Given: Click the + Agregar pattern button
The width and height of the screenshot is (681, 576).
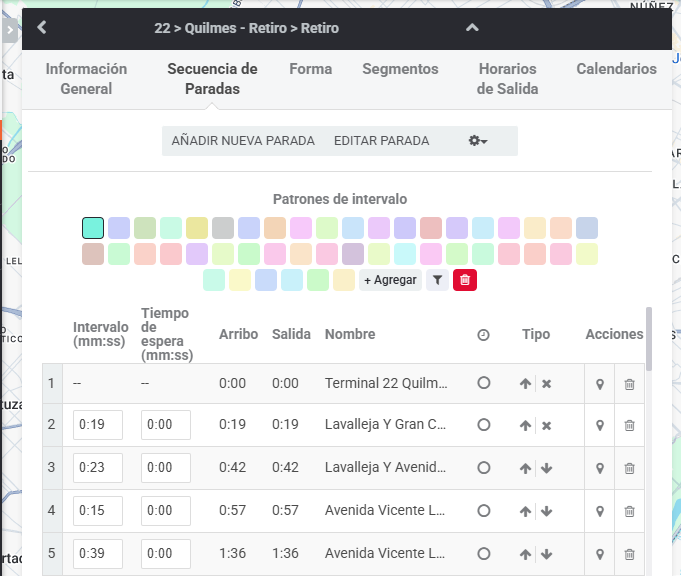Looking at the screenshot, I should tap(390, 280).
